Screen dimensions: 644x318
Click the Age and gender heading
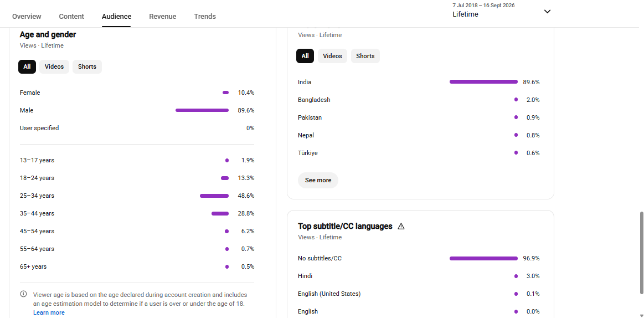coord(48,34)
